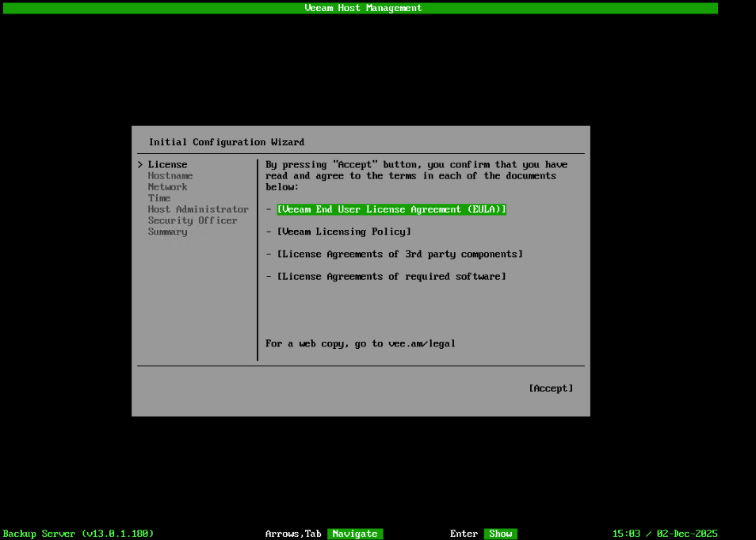
Task: Open the Veeam Licensing Policy document
Action: tap(346, 232)
